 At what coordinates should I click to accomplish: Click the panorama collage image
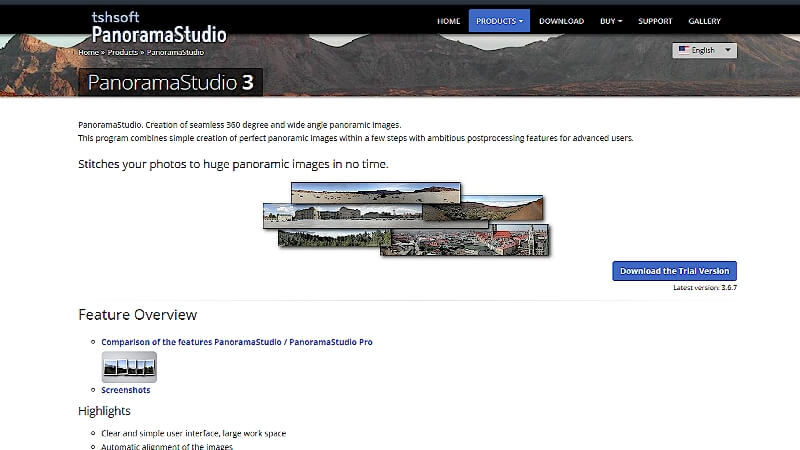coord(407,219)
